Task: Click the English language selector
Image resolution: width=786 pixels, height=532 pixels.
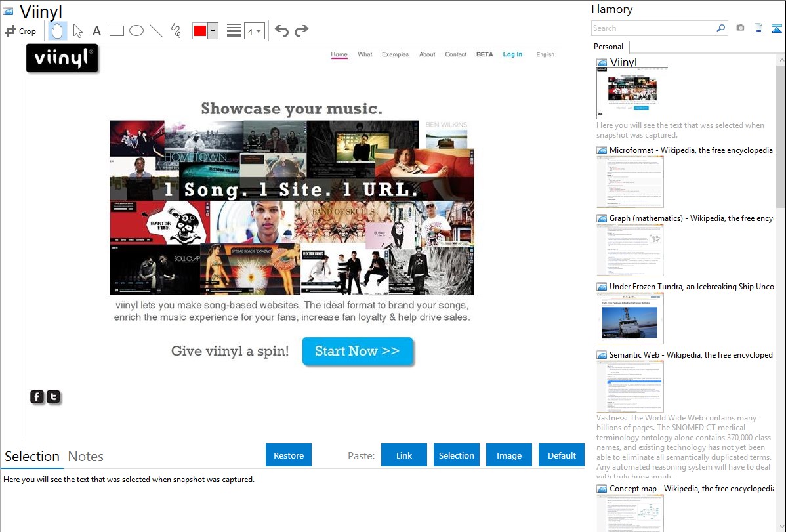Action: [x=545, y=54]
